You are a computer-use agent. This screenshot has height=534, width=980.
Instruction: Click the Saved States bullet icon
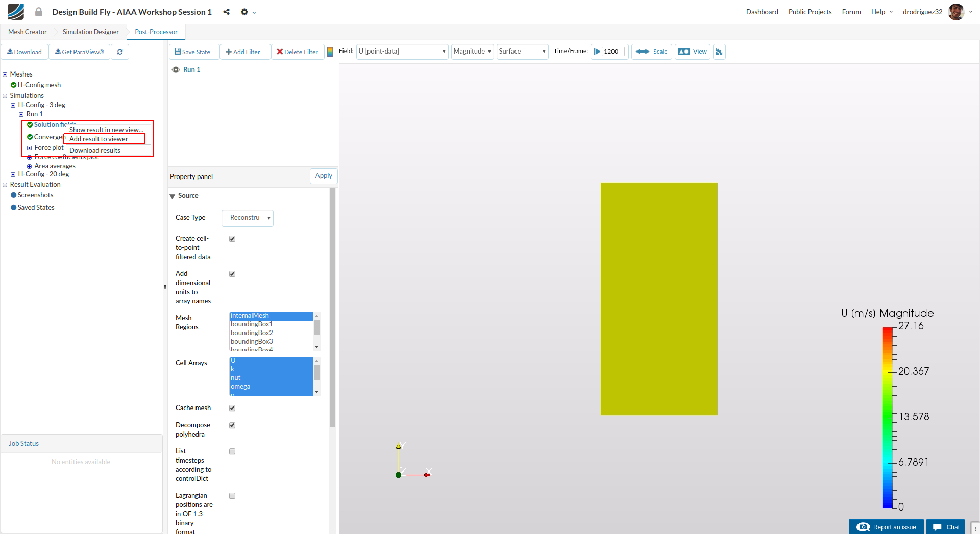(x=13, y=208)
